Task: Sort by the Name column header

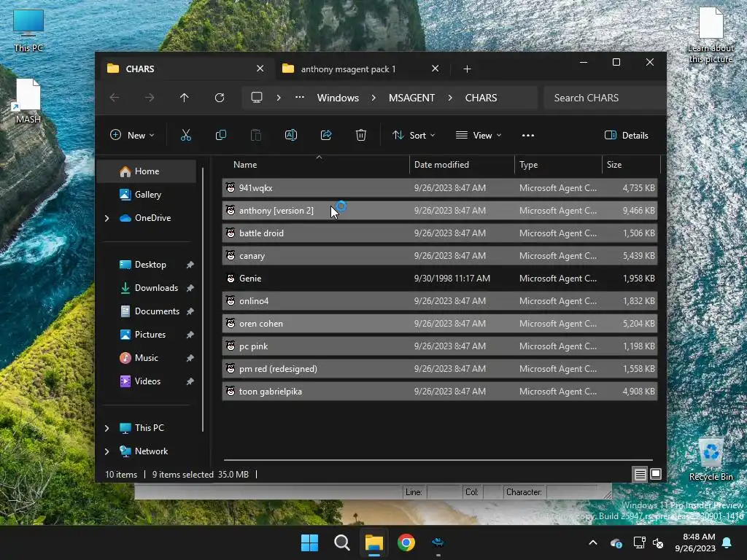Action: point(314,165)
